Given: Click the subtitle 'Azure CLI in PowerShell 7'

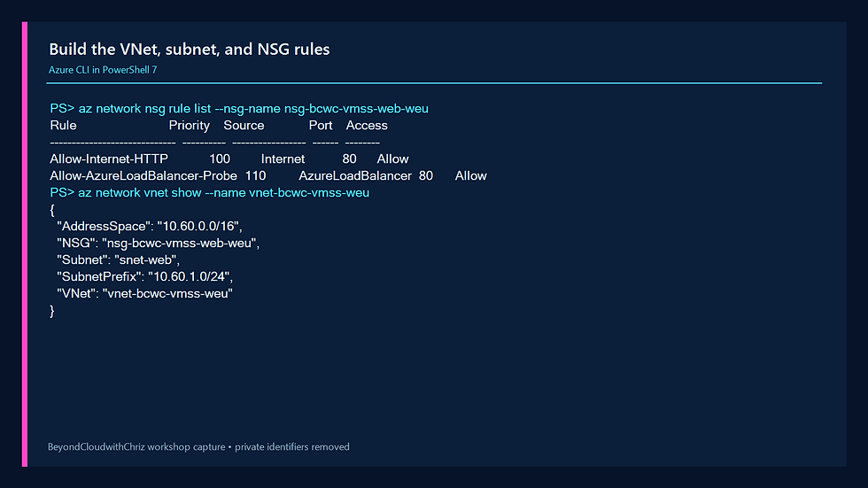Looking at the screenshot, I should click(x=103, y=70).
